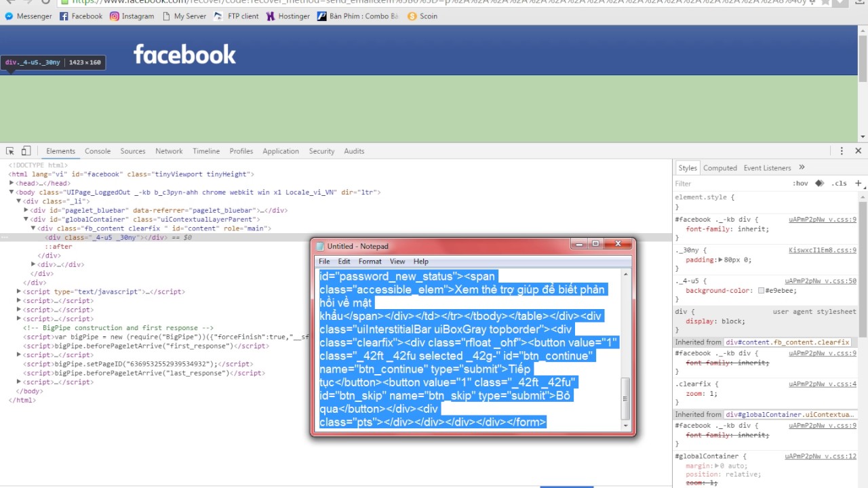
Task: Click the Notepad title bar icon
Action: click(320, 246)
